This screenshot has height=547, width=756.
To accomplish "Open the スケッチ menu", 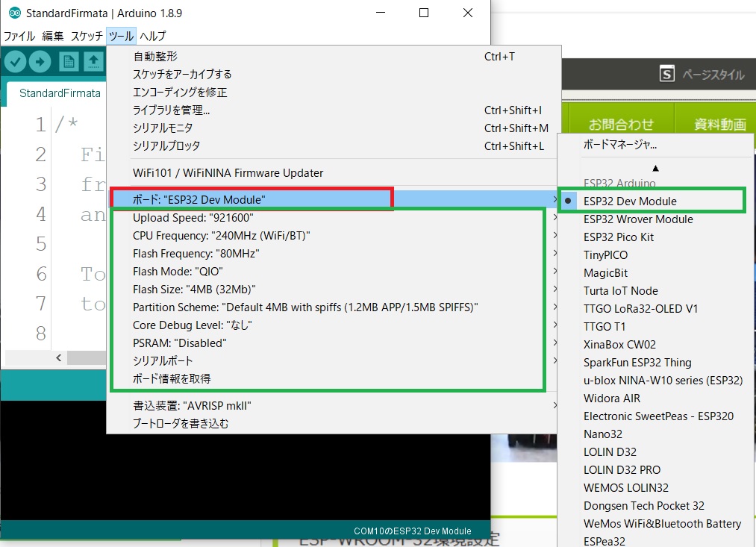I will (x=87, y=36).
